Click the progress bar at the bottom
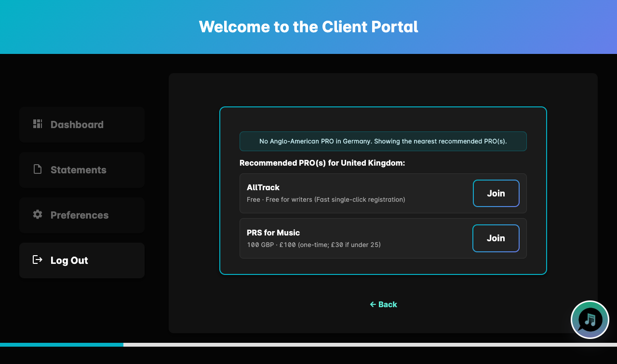Screen dimensions: 617x364 (x=308, y=345)
